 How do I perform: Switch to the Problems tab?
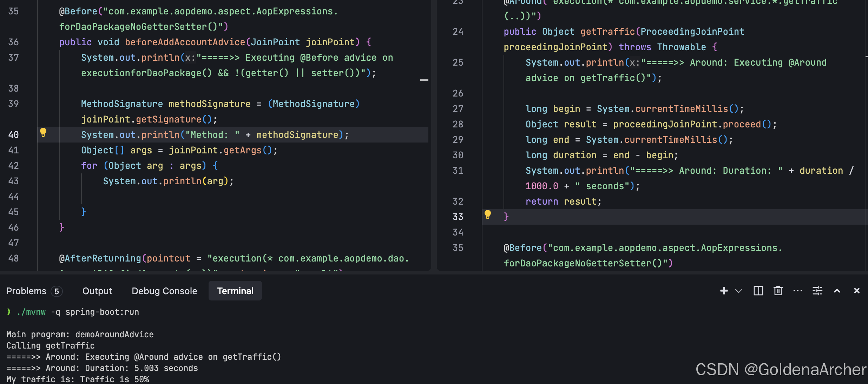(x=26, y=291)
